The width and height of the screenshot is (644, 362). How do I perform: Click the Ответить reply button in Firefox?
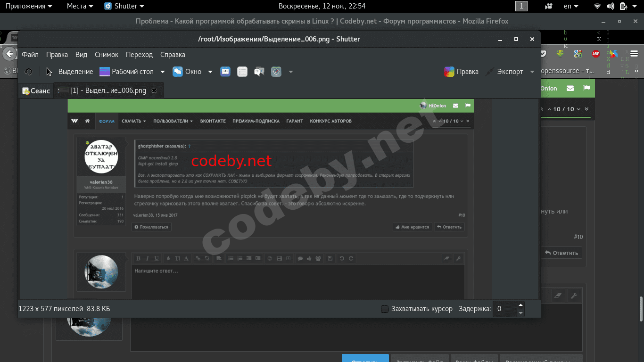(561, 253)
